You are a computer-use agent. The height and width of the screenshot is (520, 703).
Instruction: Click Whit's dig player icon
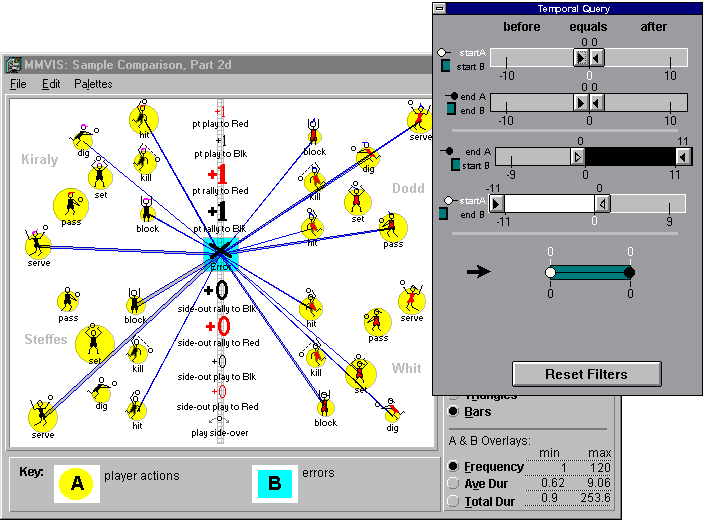[x=392, y=410]
